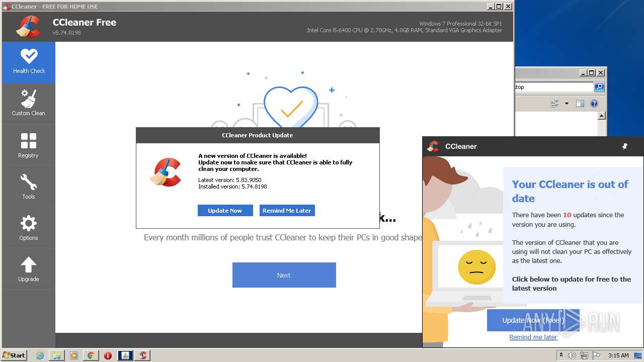
Task: Open the Options section
Action: point(29,228)
